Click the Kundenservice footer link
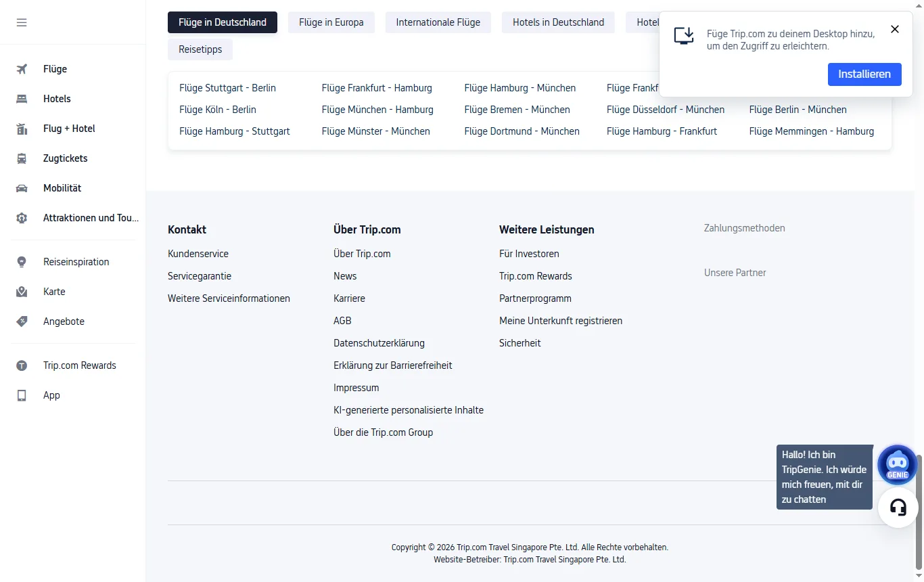This screenshot has height=582, width=924. pyautogui.click(x=198, y=254)
